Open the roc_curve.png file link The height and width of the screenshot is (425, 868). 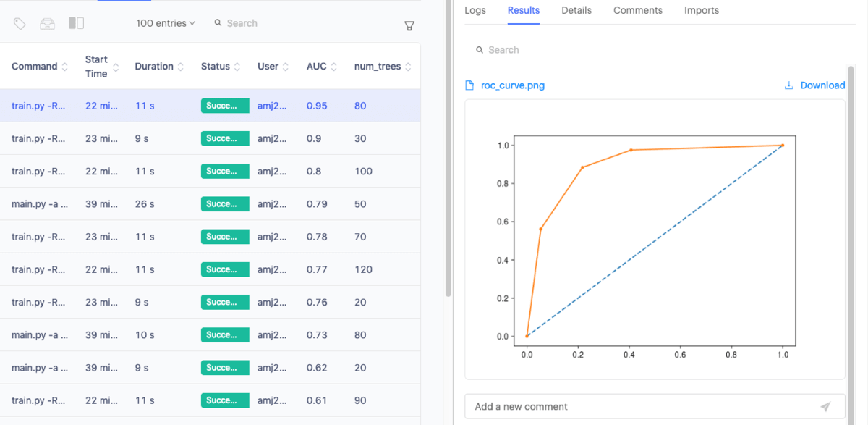(x=513, y=85)
